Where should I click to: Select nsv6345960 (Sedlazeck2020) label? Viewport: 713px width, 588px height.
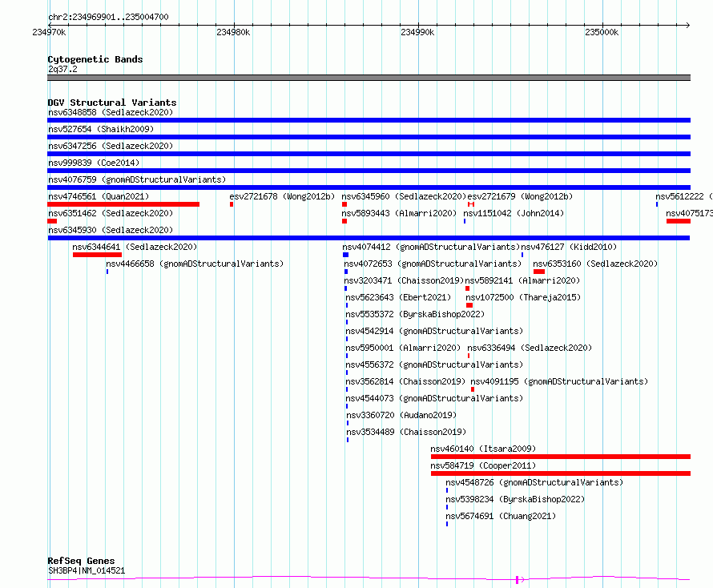coord(404,196)
